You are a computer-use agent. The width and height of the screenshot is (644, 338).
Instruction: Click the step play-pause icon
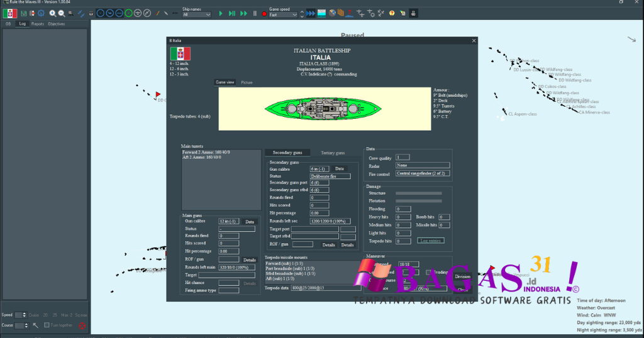click(x=232, y=14)
